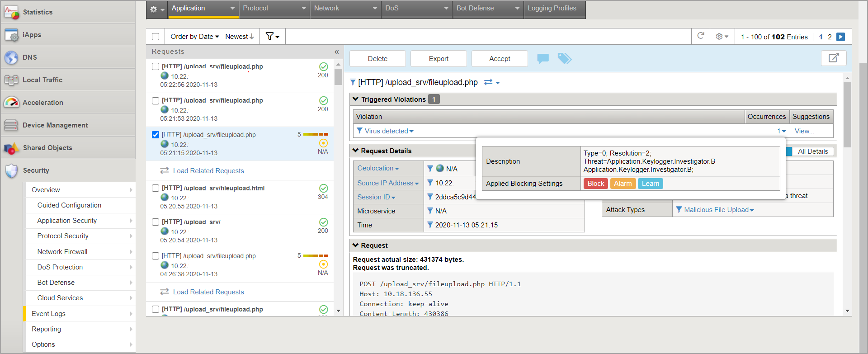Click the first Load Related Requests link
This screenshot has height=354, width=868.
(208, 171)
